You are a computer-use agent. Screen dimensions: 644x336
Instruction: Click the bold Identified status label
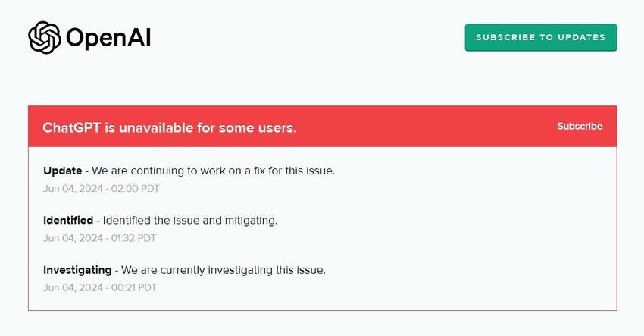(x=68, y=220)
